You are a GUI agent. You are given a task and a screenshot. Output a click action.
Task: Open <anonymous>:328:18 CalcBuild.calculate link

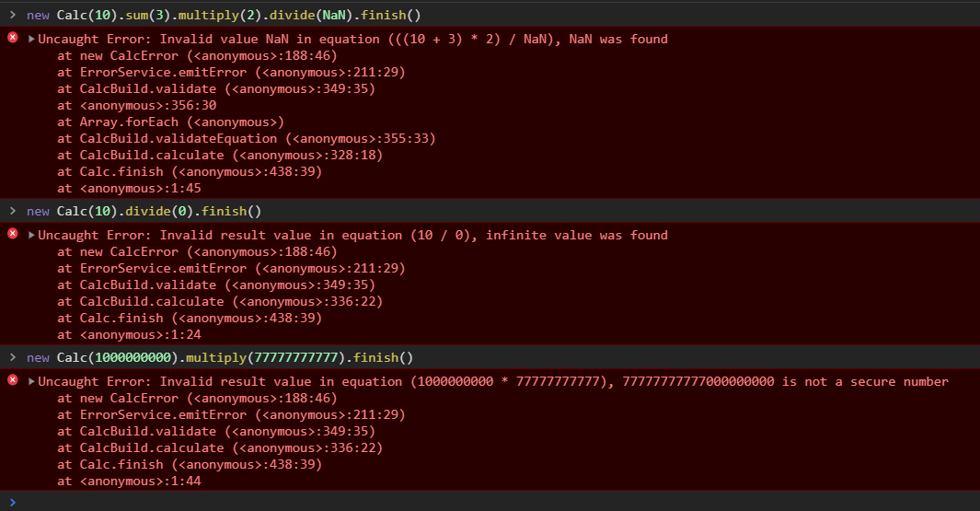(x=307, y=155)
